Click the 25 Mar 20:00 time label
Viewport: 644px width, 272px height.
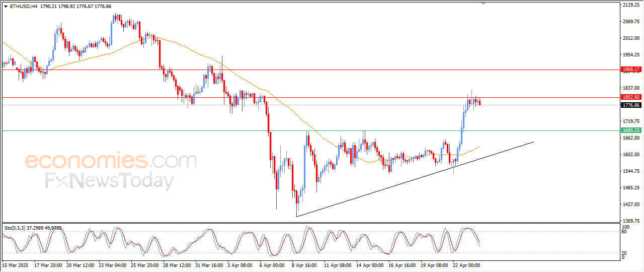pyautogui.click(x=145, y=264)
